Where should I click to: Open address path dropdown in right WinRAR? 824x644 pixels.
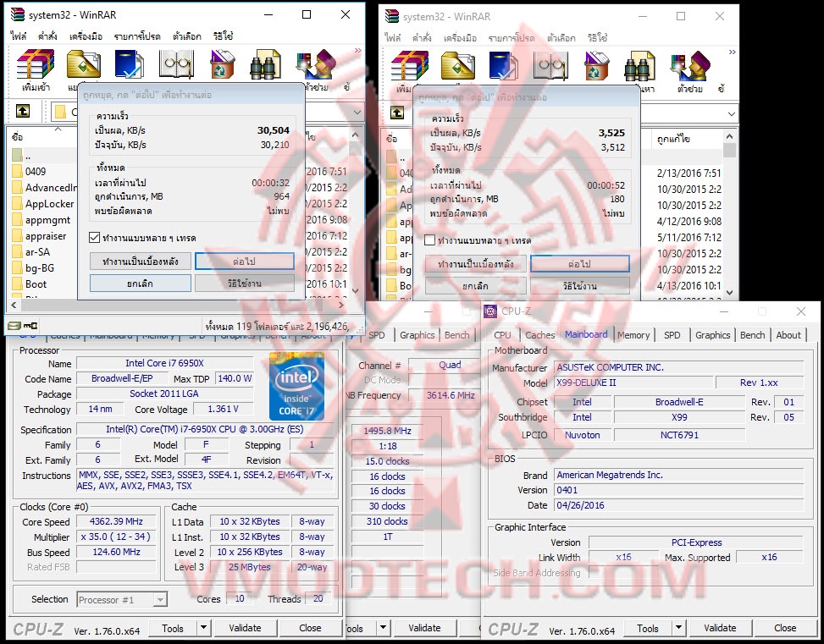(732, 114)
